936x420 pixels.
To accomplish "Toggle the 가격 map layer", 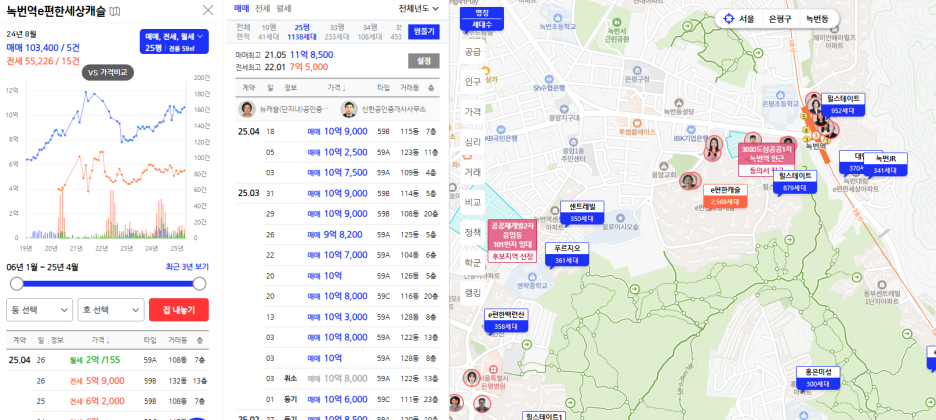I will [473, 112].
